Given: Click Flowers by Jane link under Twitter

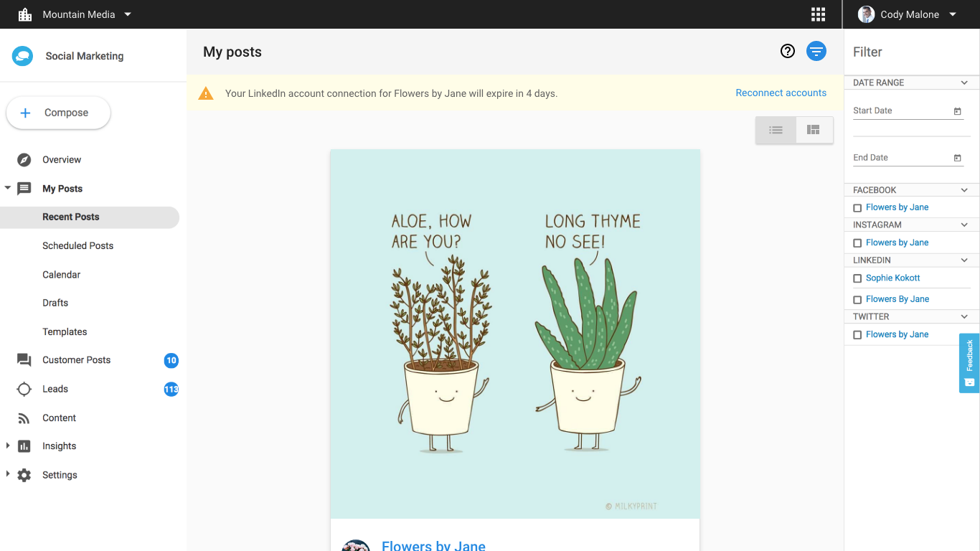Looking at the screenshot, I should pyautogui.click(x=897, y=334).
